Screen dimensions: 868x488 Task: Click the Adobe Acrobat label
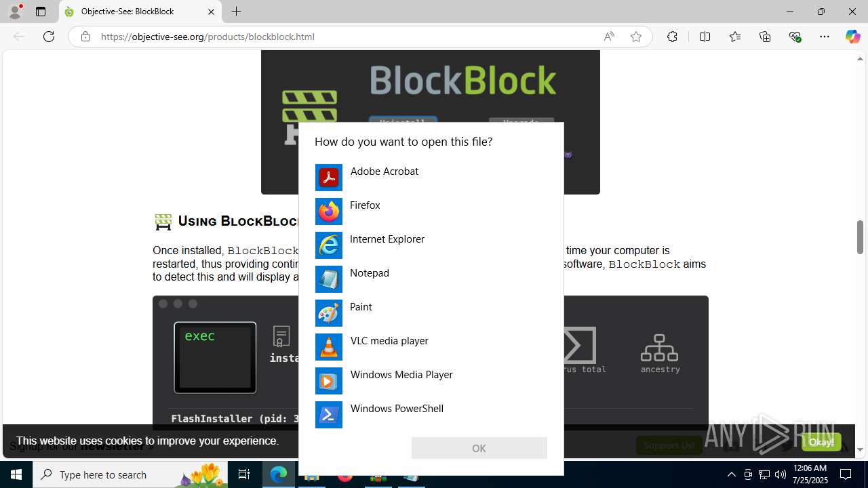[384, 171]
